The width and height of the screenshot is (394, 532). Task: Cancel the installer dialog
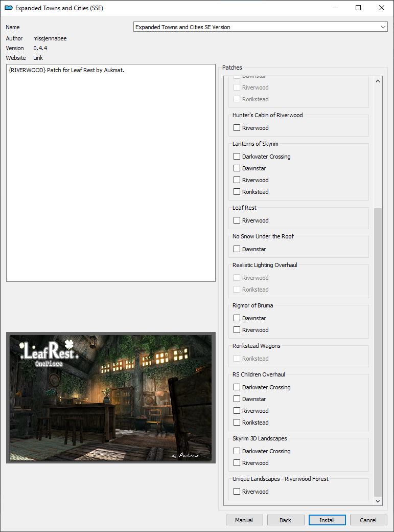368,520
